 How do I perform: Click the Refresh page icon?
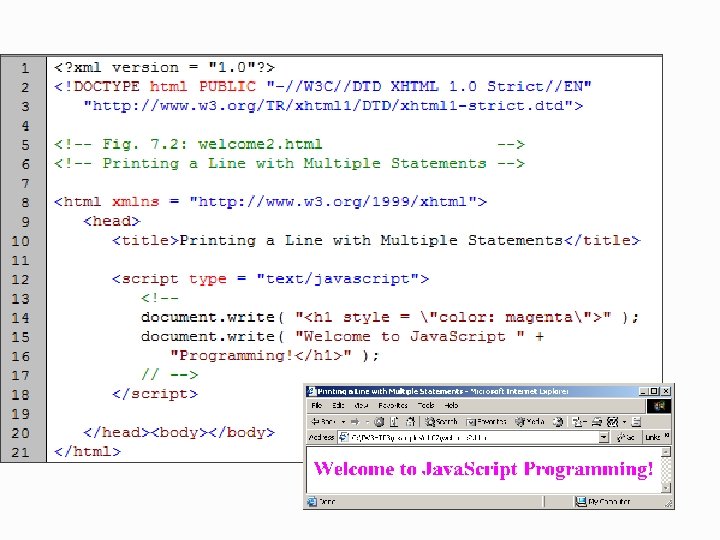[x=394, y=422]
